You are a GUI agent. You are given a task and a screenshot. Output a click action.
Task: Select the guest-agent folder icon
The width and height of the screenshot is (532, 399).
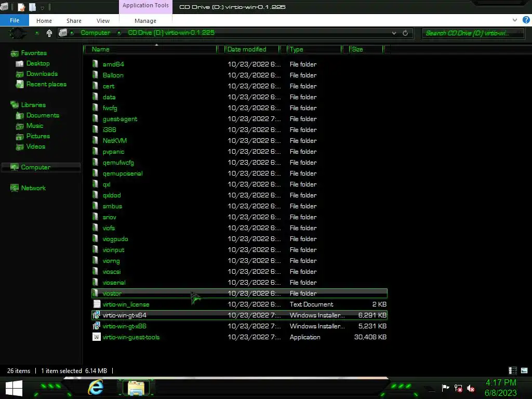coord(96,118)
